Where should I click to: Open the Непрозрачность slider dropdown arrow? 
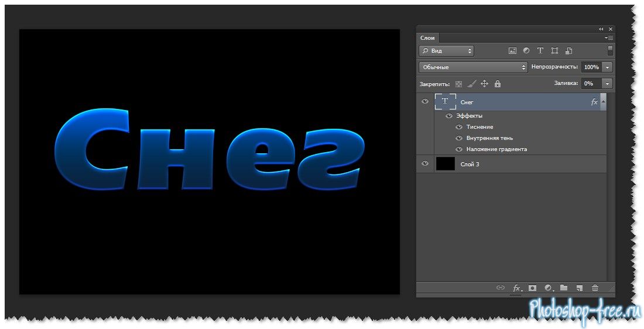[607, 67]
